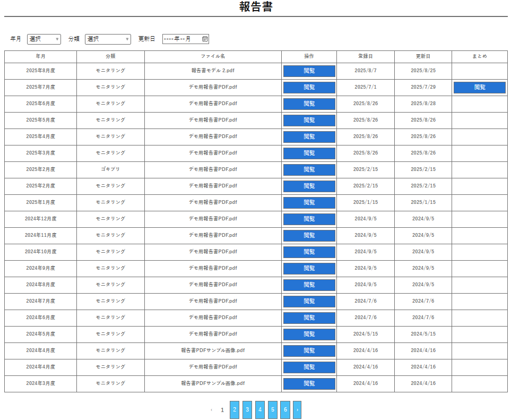The height and width of the screenshot is (420, 511).
Task: Open 閲覧 for the 2024年12月度 report
Action: tap(309, 219)
